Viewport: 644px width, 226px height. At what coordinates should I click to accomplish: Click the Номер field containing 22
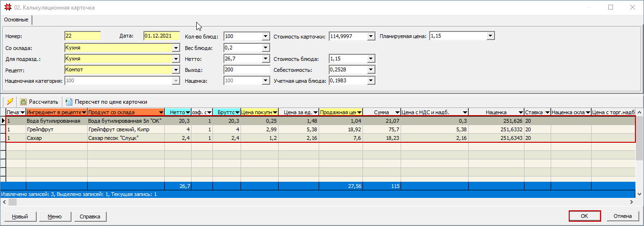pos(82,36)
